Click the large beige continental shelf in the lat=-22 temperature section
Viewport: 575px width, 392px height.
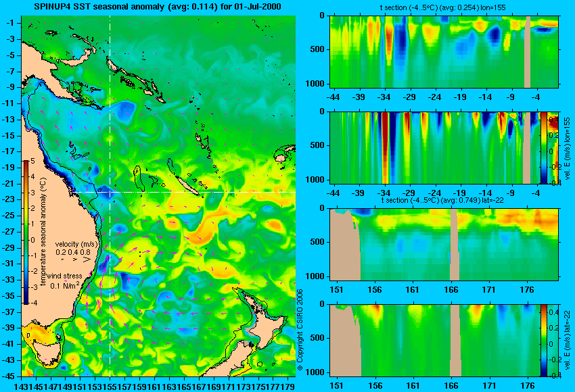345,245
